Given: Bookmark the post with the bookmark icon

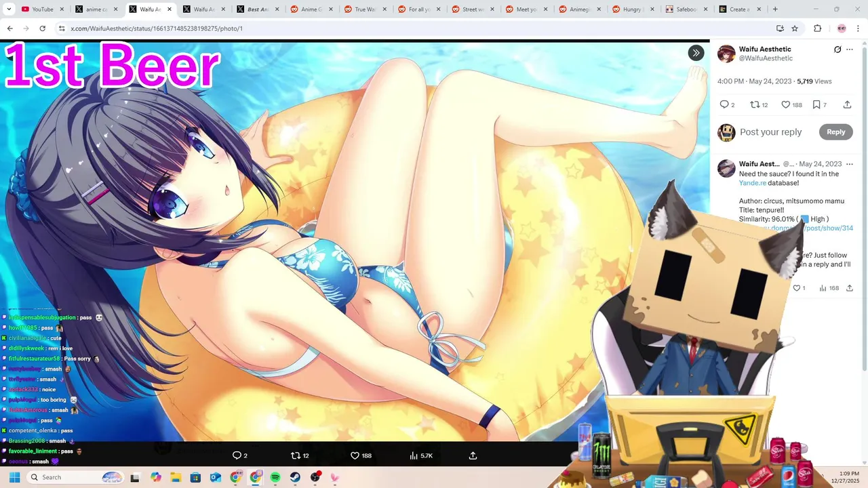Looking at the screenshot, I should [x=816, y=104].
